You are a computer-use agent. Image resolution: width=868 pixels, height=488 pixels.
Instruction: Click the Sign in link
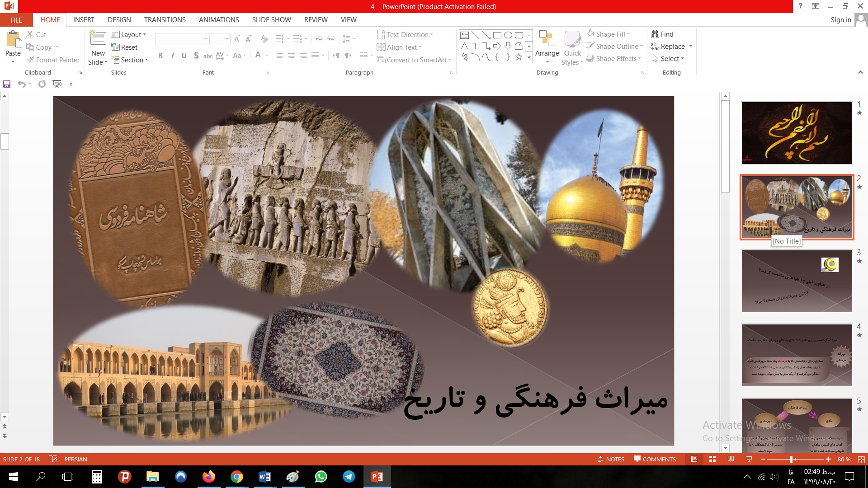click(840, 20)
